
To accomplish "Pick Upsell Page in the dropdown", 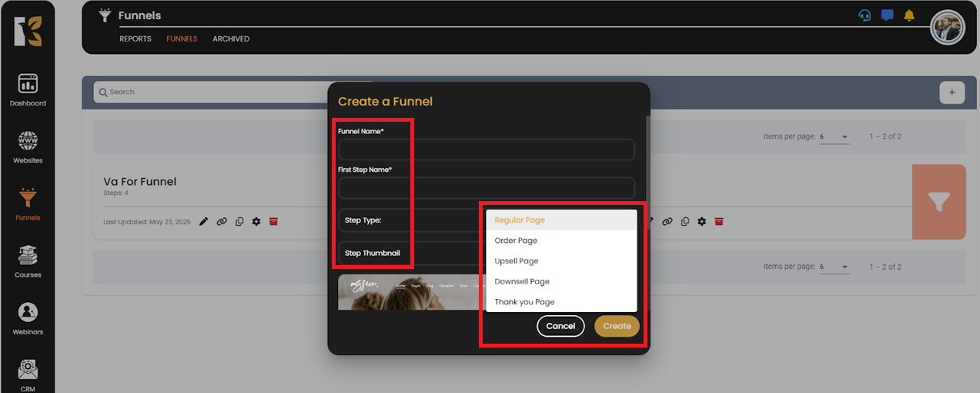I will 517,261.
